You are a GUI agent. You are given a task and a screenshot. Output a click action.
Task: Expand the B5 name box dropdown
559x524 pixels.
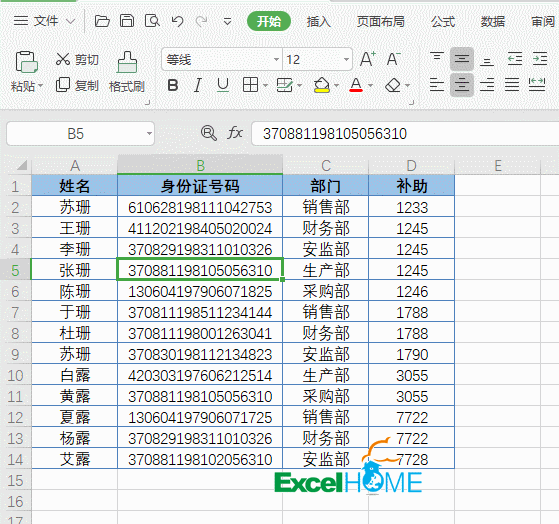pyautogui.click(x=149, y=134)
